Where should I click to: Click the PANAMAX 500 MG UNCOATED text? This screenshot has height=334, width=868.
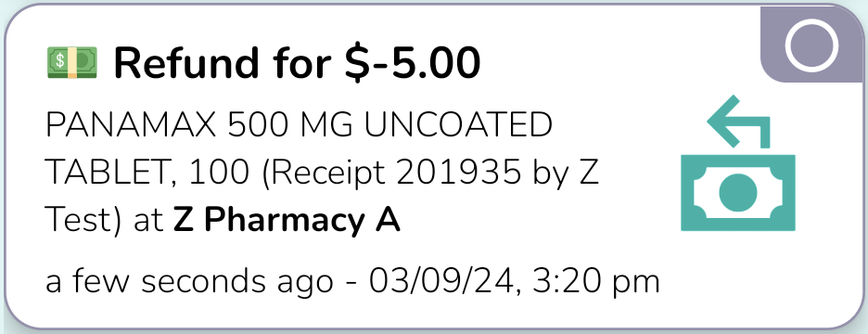coord(299,125)
